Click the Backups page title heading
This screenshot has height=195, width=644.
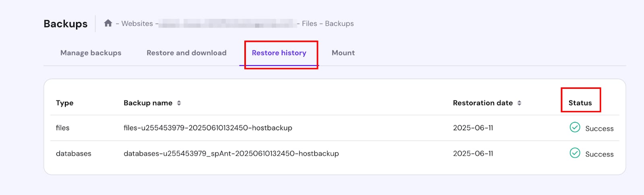(65, 24)
